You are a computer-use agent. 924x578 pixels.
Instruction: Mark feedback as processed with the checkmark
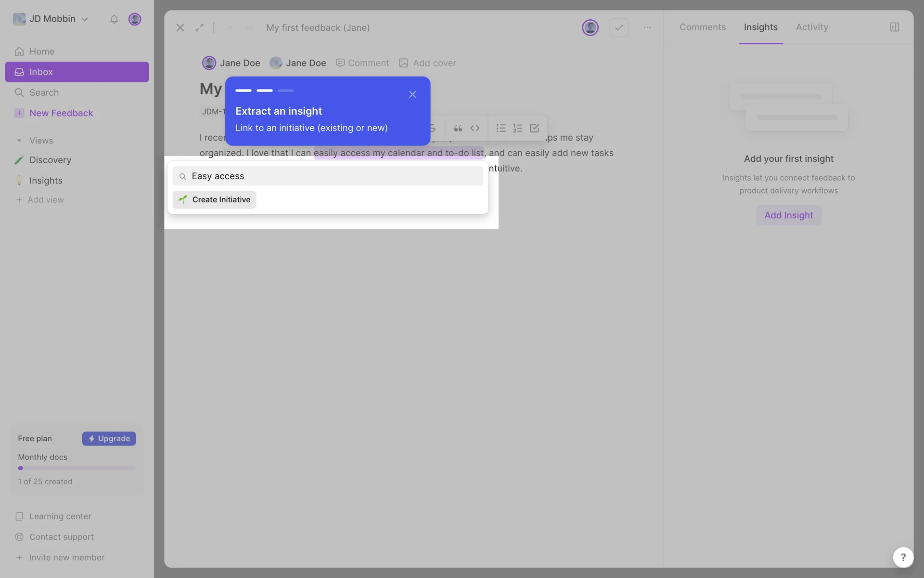(619, 28)
